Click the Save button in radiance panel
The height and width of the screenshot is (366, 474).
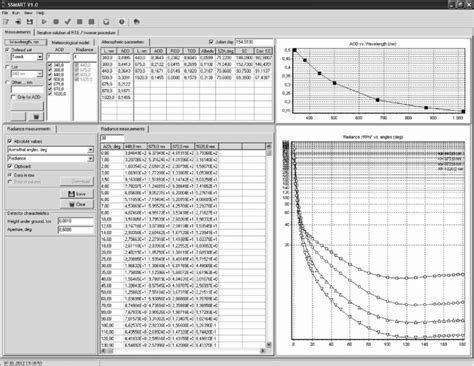(x=77, y=194)
